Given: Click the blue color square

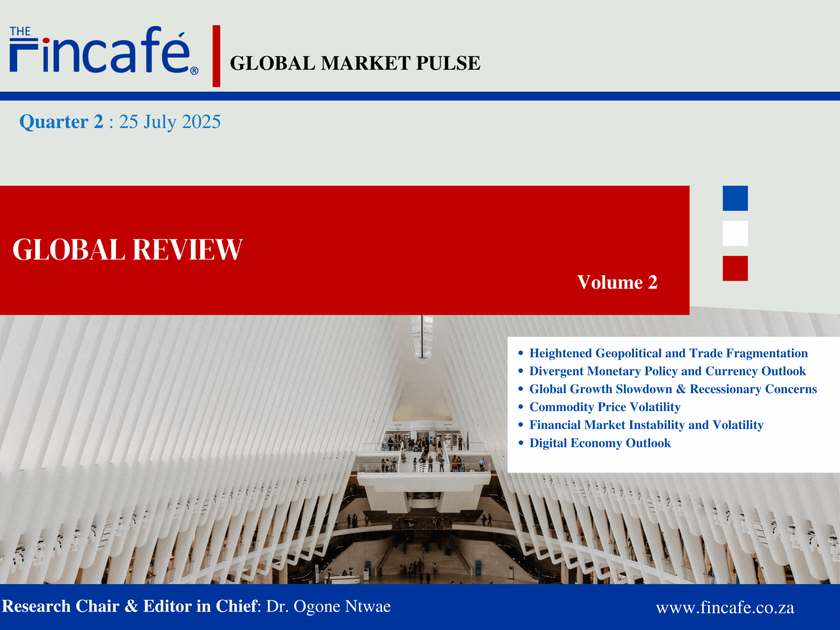Looking at the screenshot, I should coord(735,198).
